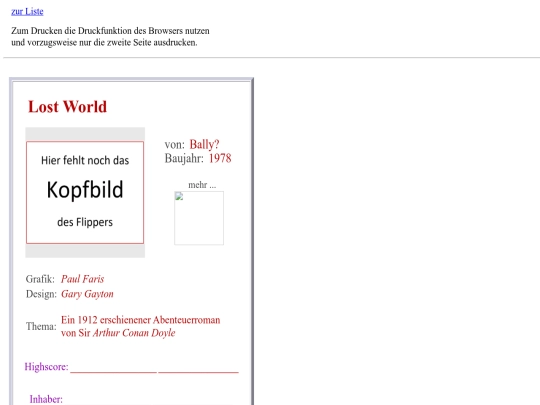The width and height of the screenshot is (540, 405).
Task: Click the broken image thumbnail below 'mehr ...'
Action: coord(199,218)
